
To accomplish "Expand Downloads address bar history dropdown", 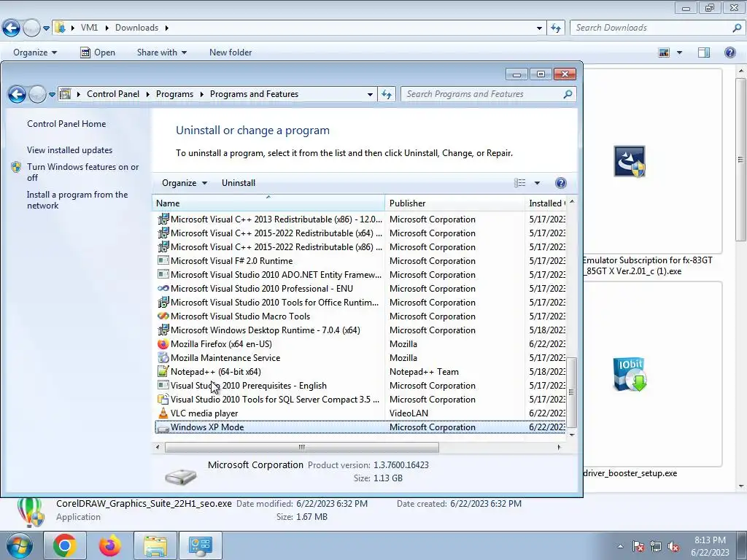I will pyautogui.click(x=539, y=28).
